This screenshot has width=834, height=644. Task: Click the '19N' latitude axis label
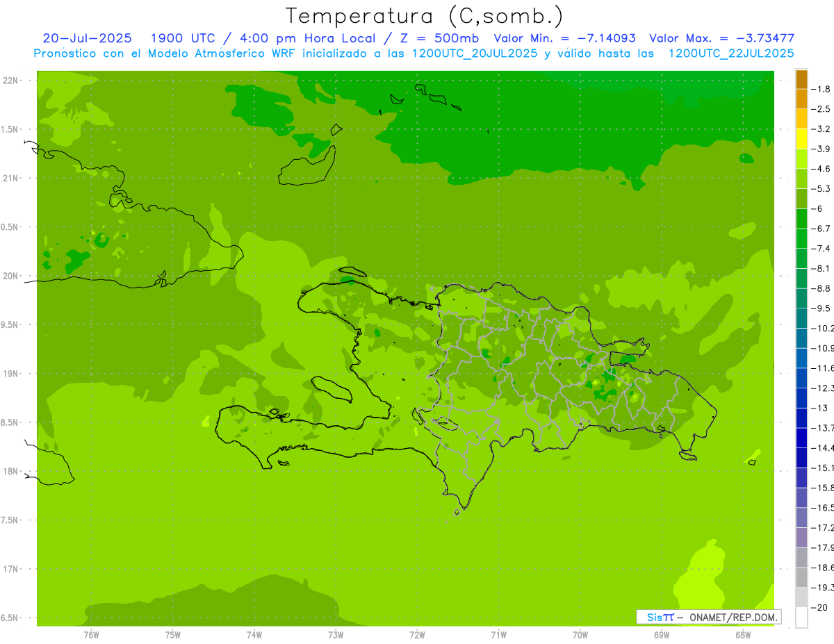(10, 374)
